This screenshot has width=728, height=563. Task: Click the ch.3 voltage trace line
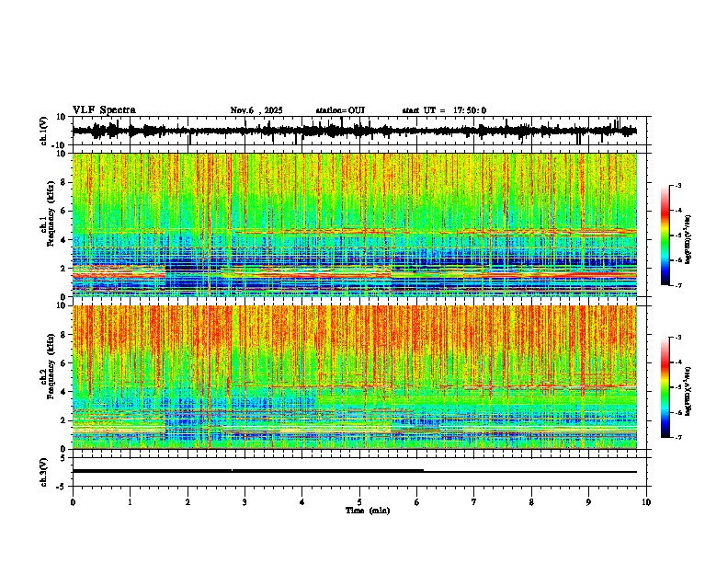click(355, 471)
